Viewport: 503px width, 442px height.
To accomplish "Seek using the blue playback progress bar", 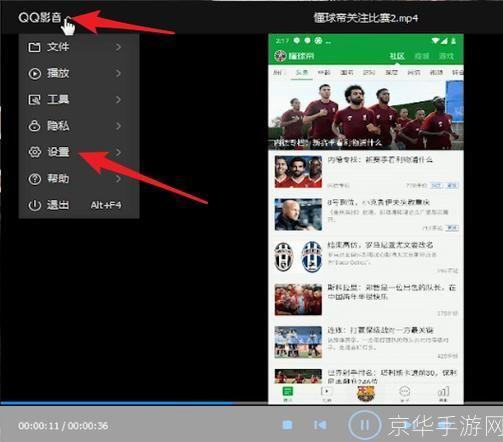I will point(251,403).
